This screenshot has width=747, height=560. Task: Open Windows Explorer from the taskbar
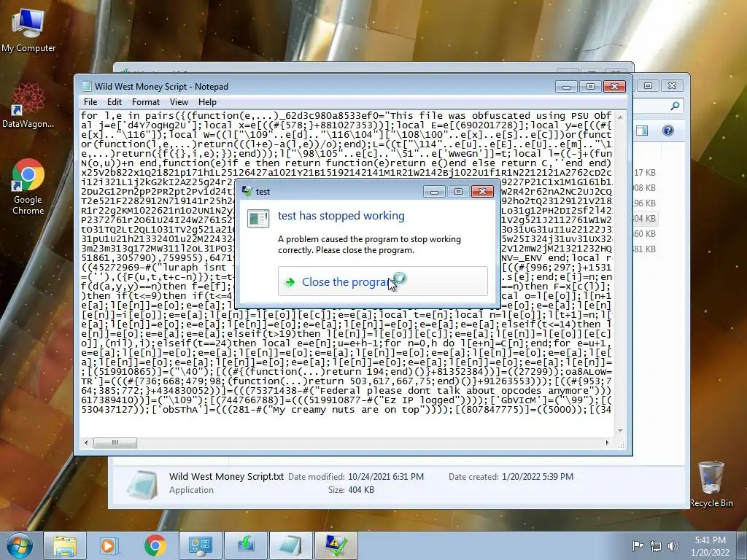pyautogui.click(x=65, y=545)
